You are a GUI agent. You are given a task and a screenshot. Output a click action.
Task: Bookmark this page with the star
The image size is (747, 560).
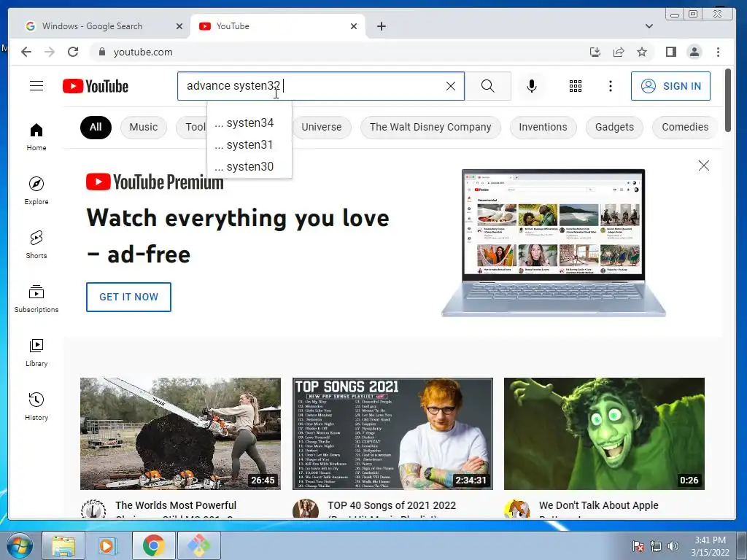point(642,52)
